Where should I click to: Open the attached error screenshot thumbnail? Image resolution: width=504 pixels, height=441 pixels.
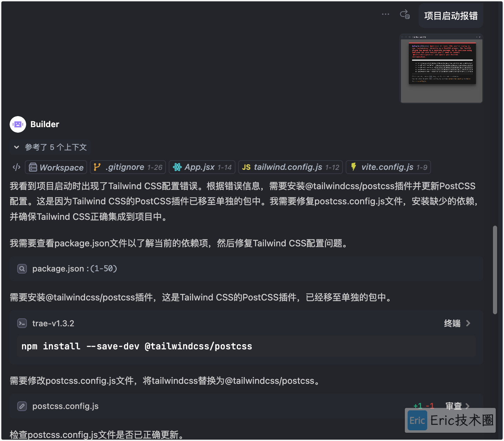click(441, 68)
